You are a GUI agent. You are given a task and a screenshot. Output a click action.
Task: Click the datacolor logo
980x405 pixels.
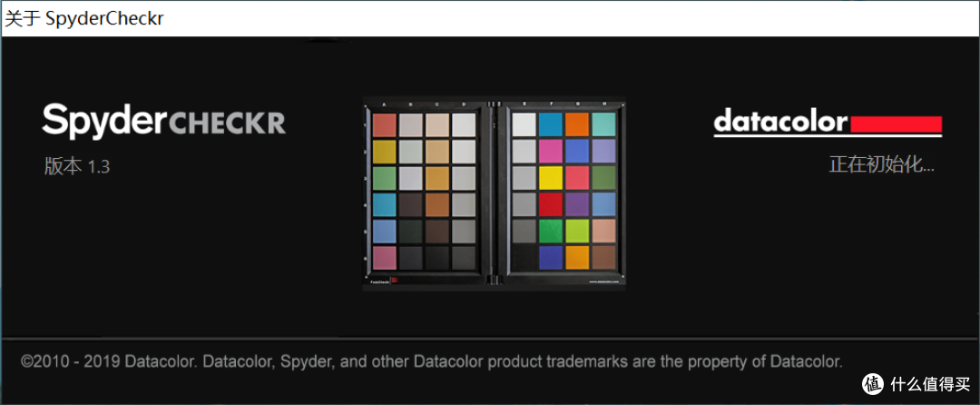[x=828, y=123]
